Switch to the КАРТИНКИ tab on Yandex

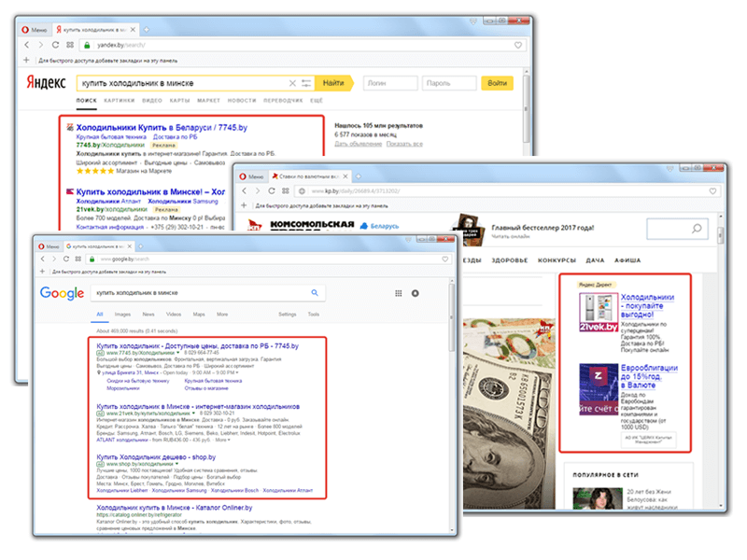[120, 101]
